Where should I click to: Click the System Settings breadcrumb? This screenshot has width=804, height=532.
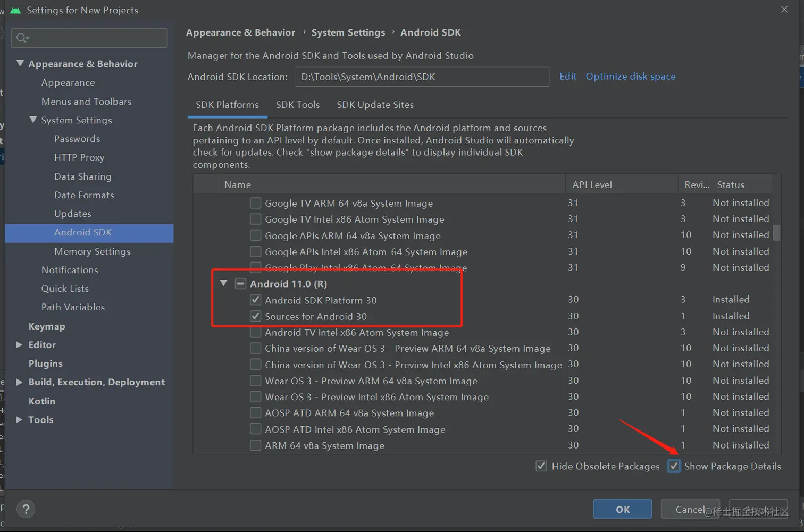click(x=348, y=32)
